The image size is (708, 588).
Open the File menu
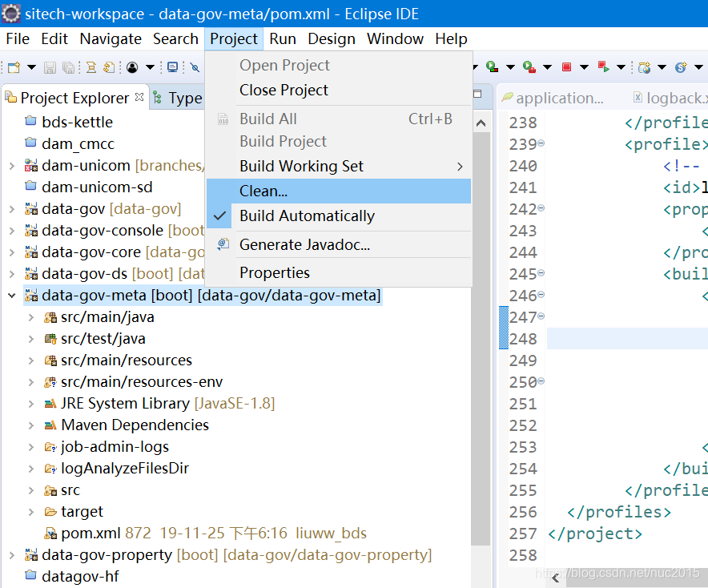18,38
